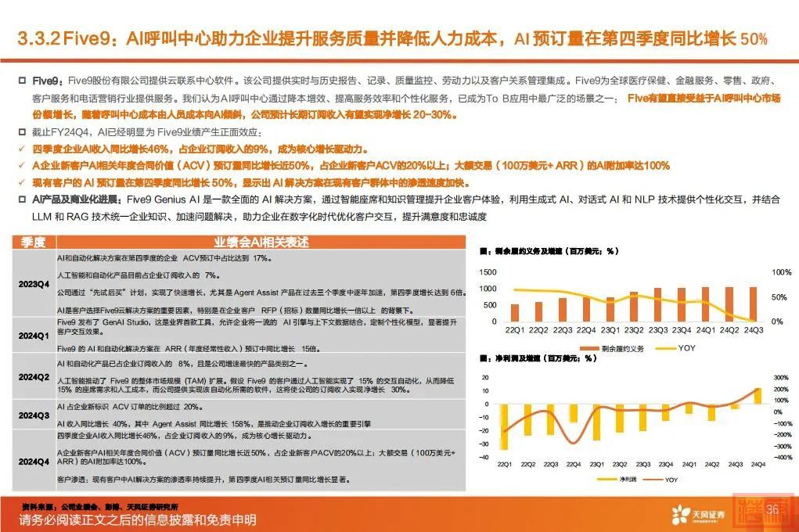Screen dimensions: 799x532
Task: Click the line starting "Five9 发布了 GenAI Studio"
Action: click(x=257, y=327)
